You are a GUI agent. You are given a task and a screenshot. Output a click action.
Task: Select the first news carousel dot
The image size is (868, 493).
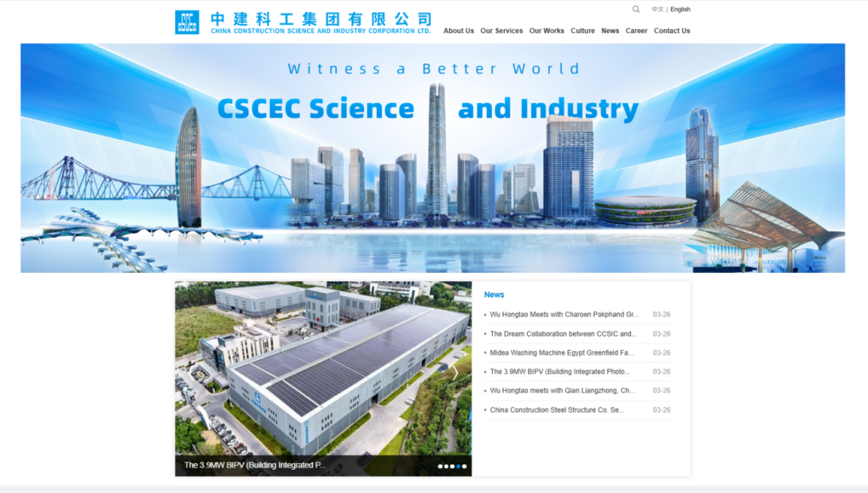(x=440, y=467)
